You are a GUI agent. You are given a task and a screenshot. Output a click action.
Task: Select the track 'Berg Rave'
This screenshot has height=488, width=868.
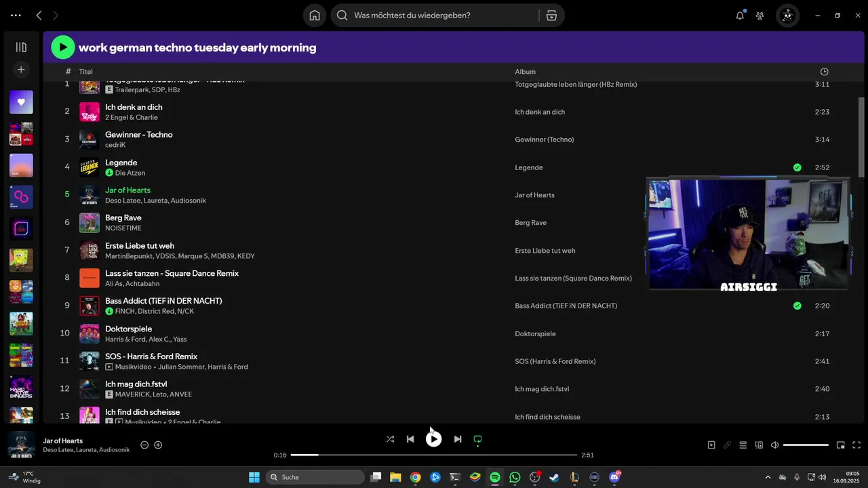[123, 218]
